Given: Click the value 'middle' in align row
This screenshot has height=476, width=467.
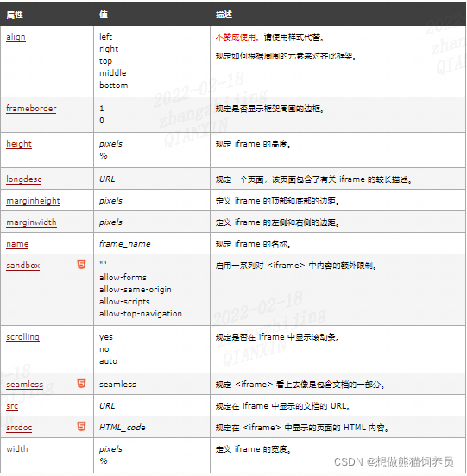Looking at the screenshot, I should coord(113,73).
